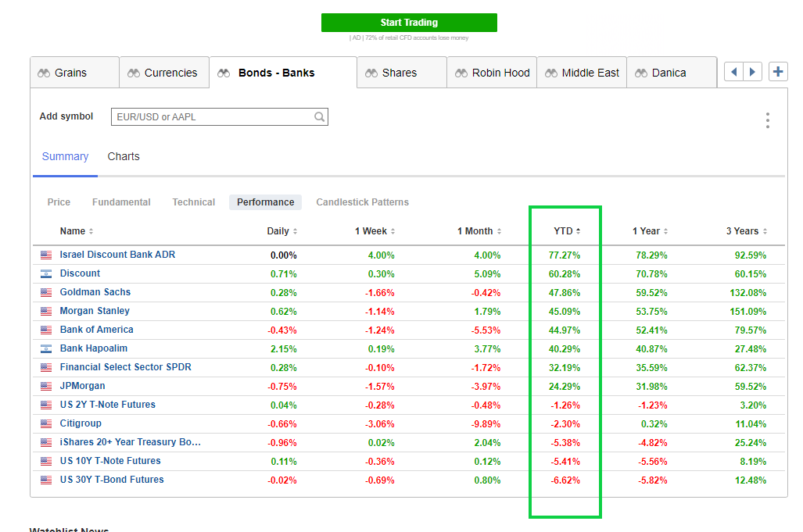Click the binoculars icon on Shares tab
The width and height of the screenshot is (803, 532).
(371, 73)
